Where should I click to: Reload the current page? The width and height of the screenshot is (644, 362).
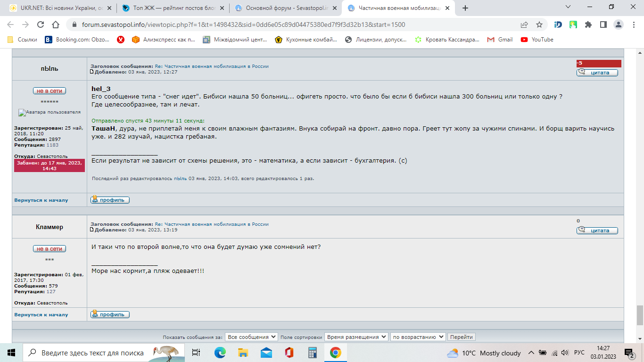(x=41, y=25)
